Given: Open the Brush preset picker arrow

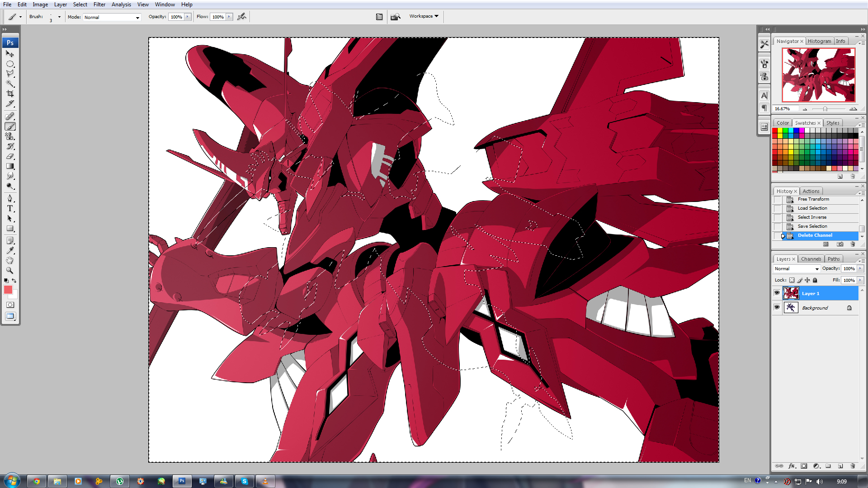Looking at the screenshot, I should pos(59,17).
